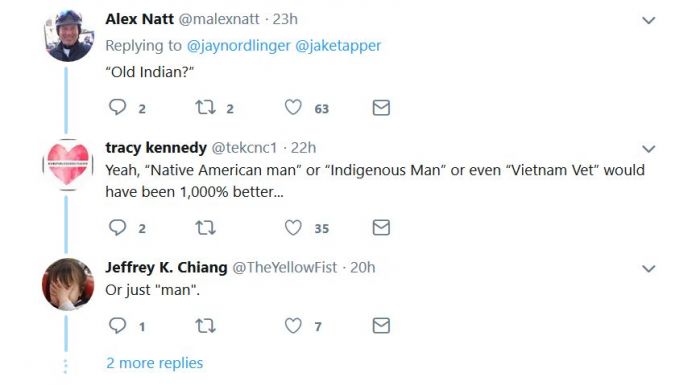Reply to Alex Natt's tweet
The height and width of the screenshot is (385, 700).
[117, 107]
